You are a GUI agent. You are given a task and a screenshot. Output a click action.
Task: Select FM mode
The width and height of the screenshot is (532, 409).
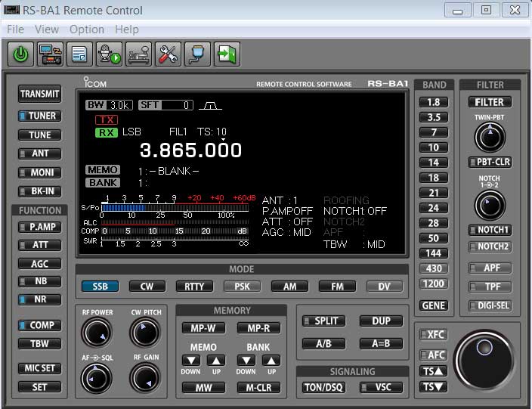(x=337, y=287)
